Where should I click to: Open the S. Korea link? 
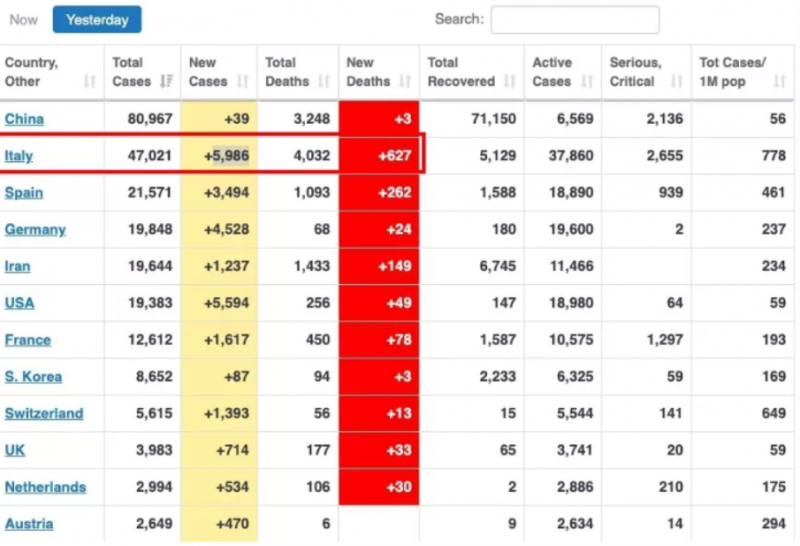pos(33,377)
